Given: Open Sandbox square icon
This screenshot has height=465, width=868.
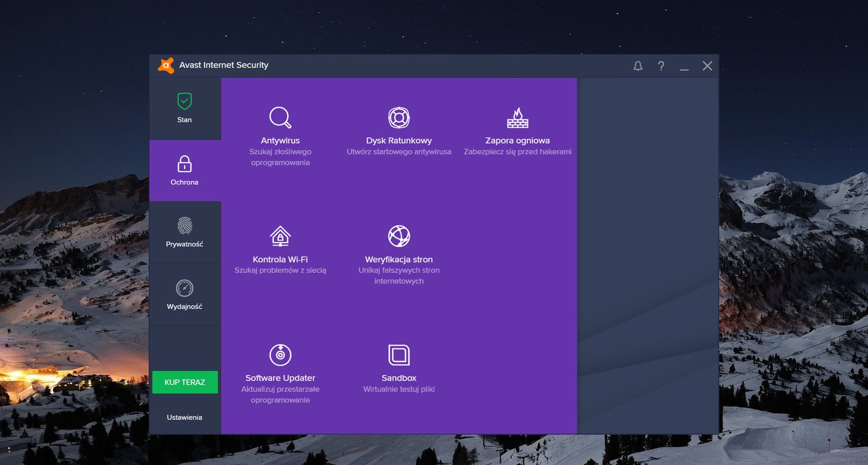Looking at the screenshot, I should [x=399, y=354].
